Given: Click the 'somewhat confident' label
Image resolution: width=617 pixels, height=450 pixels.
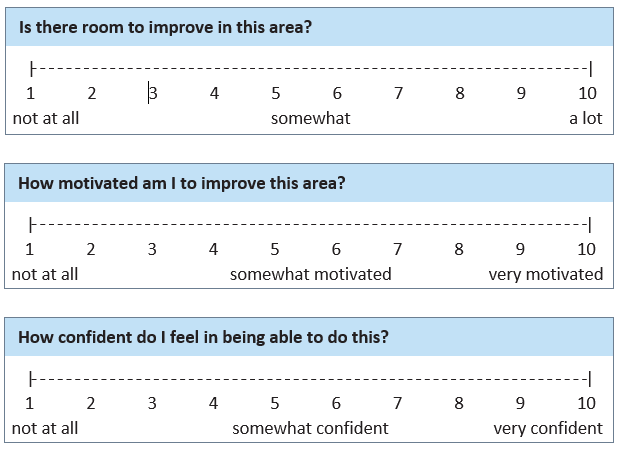Looking at the screenshot, I should pyautogui.click(x=310, y=429).
